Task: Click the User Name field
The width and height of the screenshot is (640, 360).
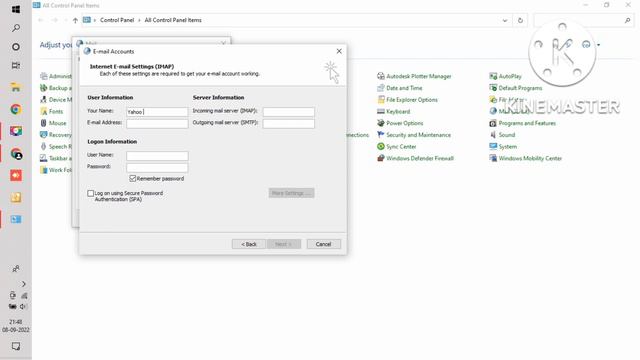Action: click(157, 156)
